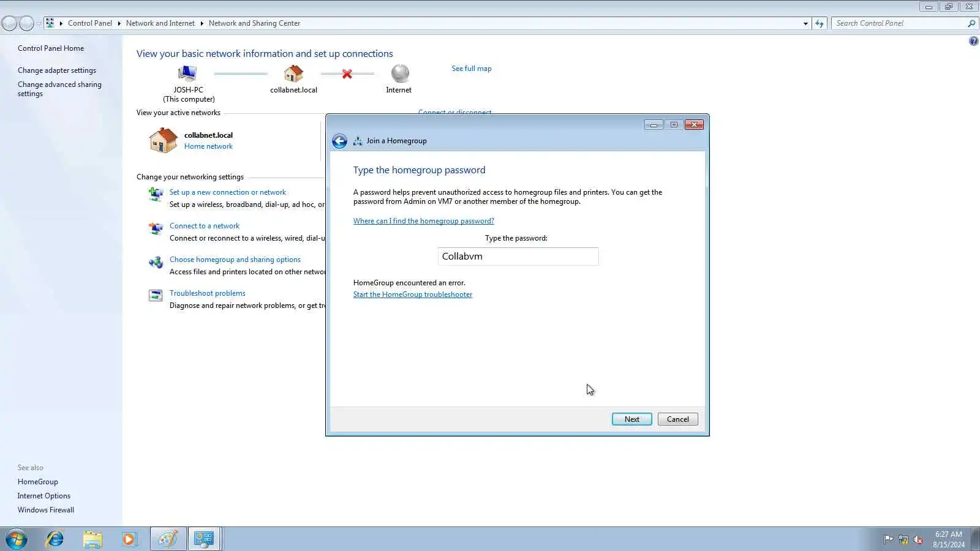Click the Control Panel icon in address bar
Image resolution: width=980 pixels, height=551 pixels.
point(50,23)
